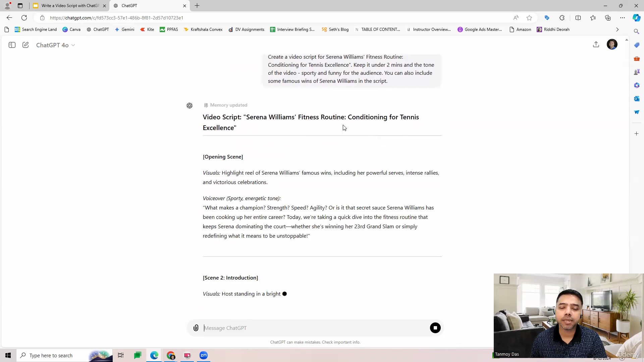Add an app with sidebar plus icon
This screenshot has height=362, width=644.
pos(636,134)
